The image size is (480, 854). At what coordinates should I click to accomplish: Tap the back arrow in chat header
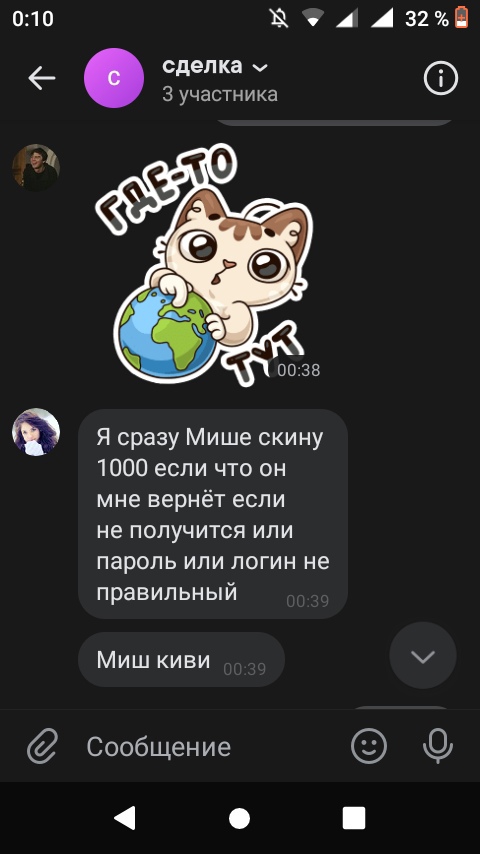[42, 78]
